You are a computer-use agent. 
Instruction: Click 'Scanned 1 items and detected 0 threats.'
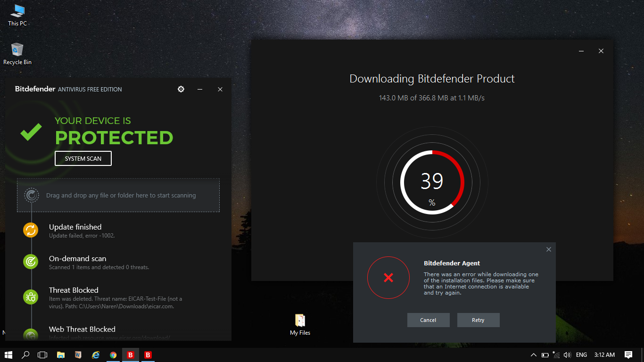(x=99, y=267)
